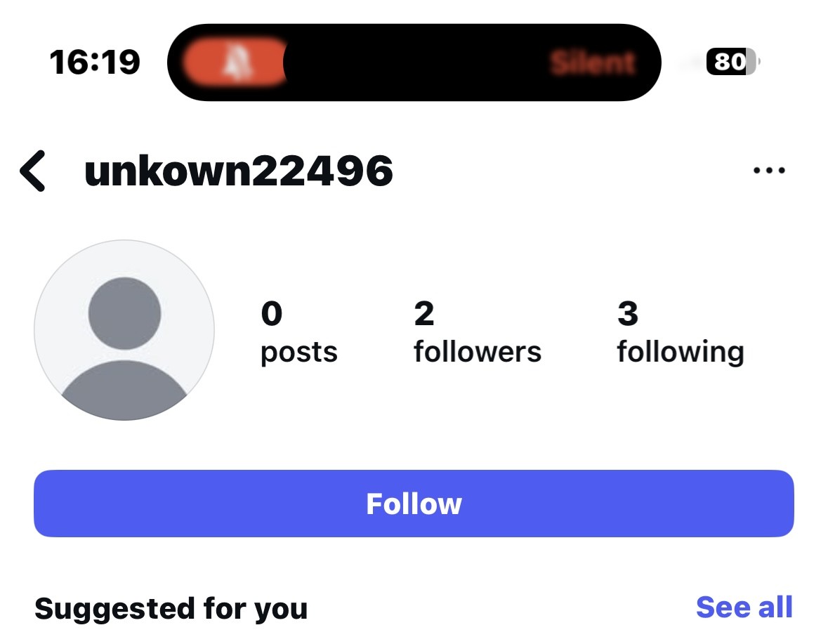Click the followers text label
The image size is (828, 644).
click(478, 352)
